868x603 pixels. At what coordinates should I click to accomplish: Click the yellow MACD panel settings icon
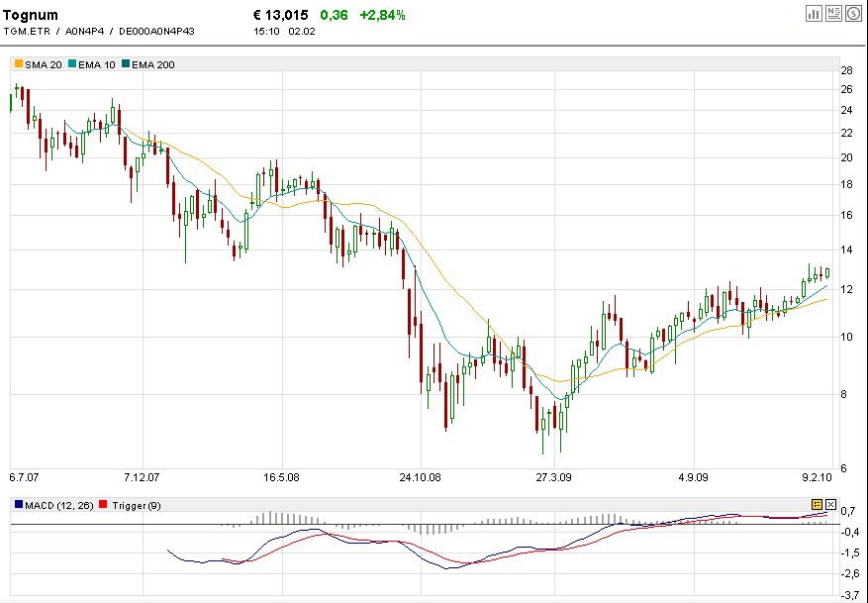[817, 505]
